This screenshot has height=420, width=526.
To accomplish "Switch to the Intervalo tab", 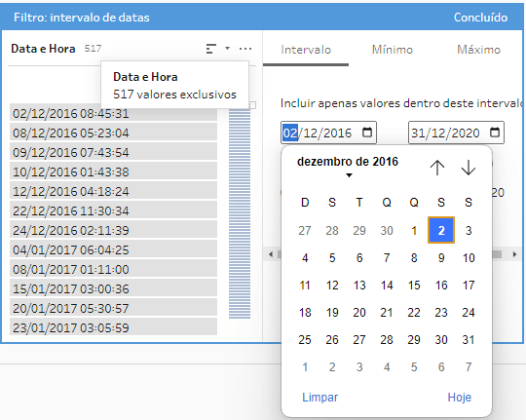I will (306, 50).
